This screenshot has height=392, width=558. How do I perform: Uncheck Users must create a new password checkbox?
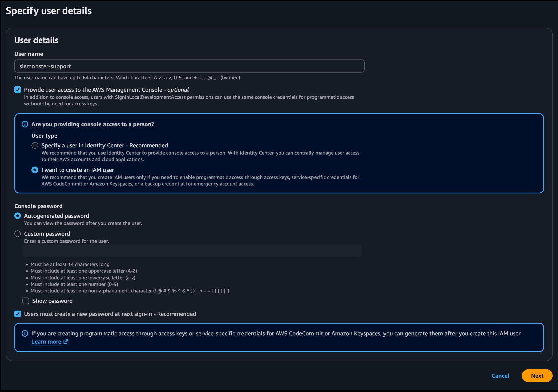18,314
